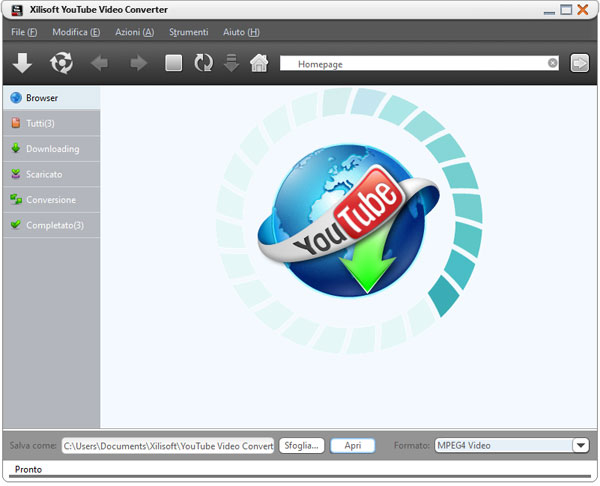Open the Aiuto (H) menu

(241, 32)
